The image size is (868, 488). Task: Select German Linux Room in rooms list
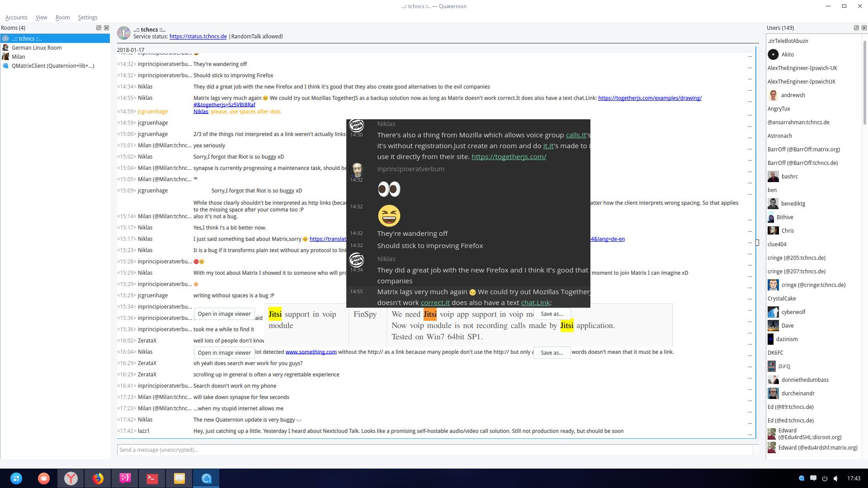point(37,47)
